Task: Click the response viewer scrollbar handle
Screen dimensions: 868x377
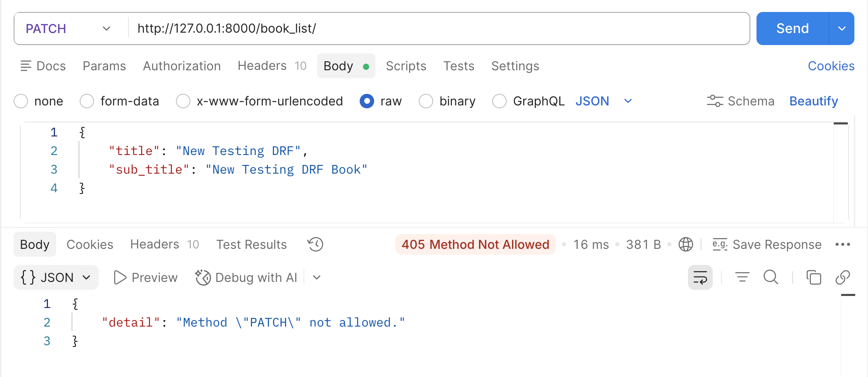Action: pyautogui.click(x=848, y=295)
